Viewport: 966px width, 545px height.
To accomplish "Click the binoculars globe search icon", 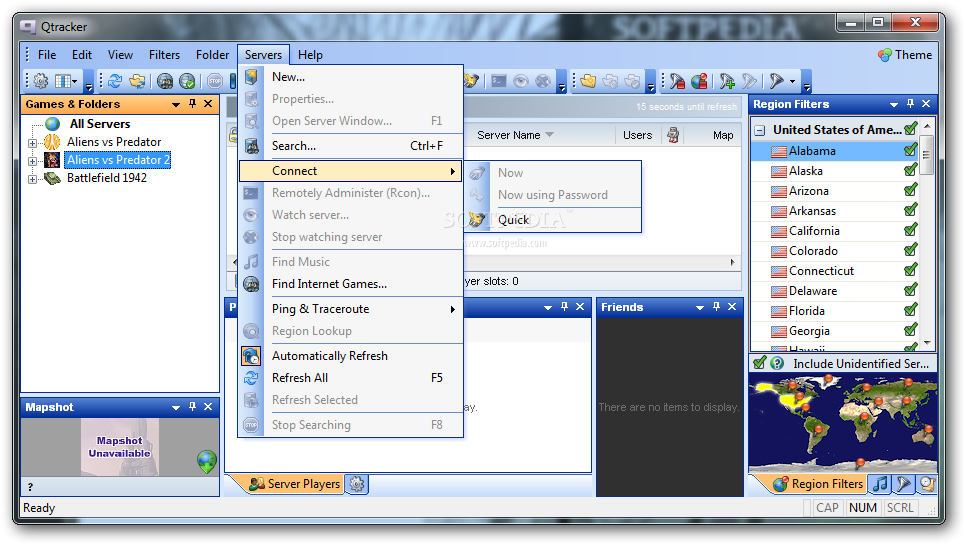I will coord(164,81).
